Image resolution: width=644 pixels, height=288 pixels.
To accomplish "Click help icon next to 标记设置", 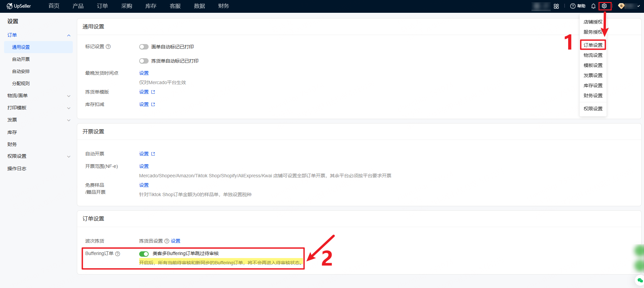I will 108,47.
